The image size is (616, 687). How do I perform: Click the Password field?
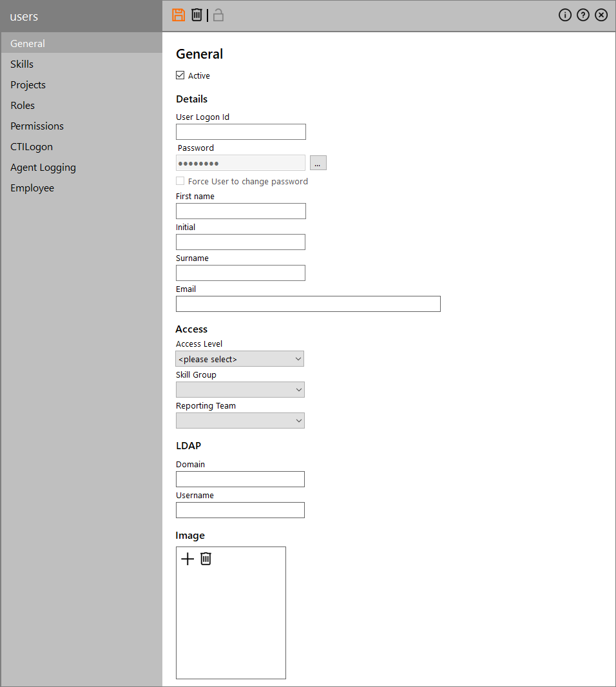(240, 162)
